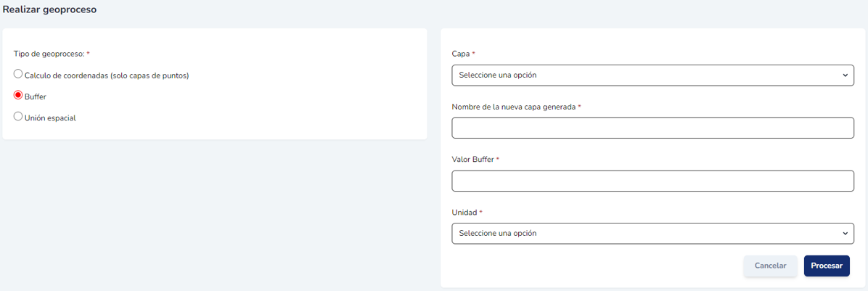
Task: Click the 'Unidad' field label
Action: tap(464, 213)
